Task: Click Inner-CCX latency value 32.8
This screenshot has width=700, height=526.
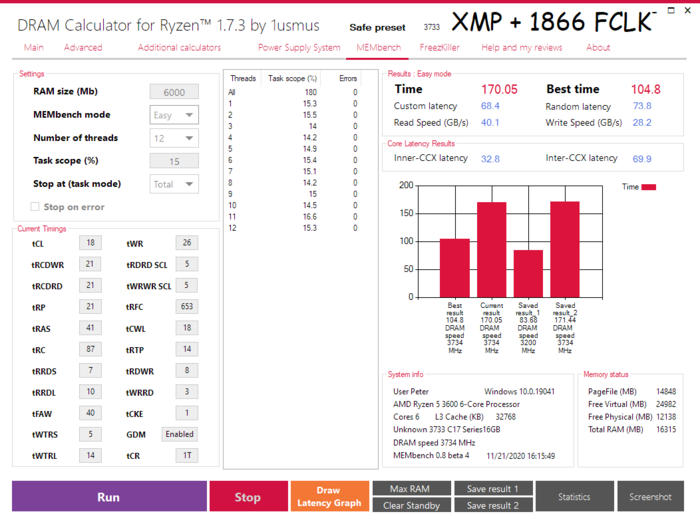Action: point(490,159)
